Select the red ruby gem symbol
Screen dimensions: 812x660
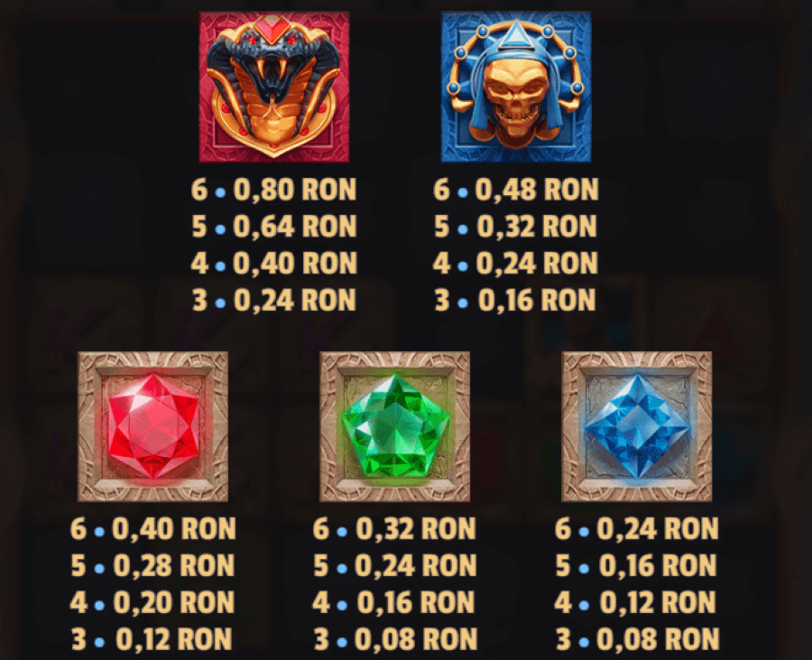[152, 426]
